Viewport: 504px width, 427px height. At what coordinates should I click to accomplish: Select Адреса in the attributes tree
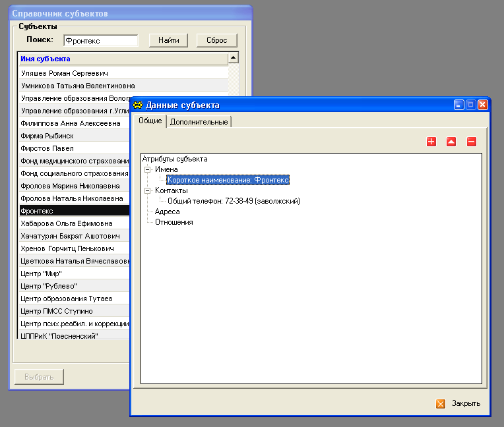click(x=167, y=212)
